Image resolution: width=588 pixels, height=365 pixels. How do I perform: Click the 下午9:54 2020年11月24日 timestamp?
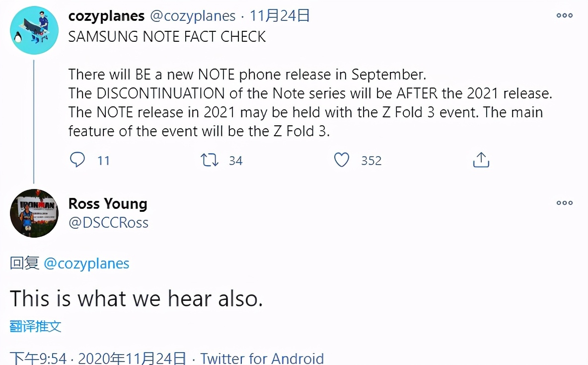pyautogui.click(x=98, y=359)
